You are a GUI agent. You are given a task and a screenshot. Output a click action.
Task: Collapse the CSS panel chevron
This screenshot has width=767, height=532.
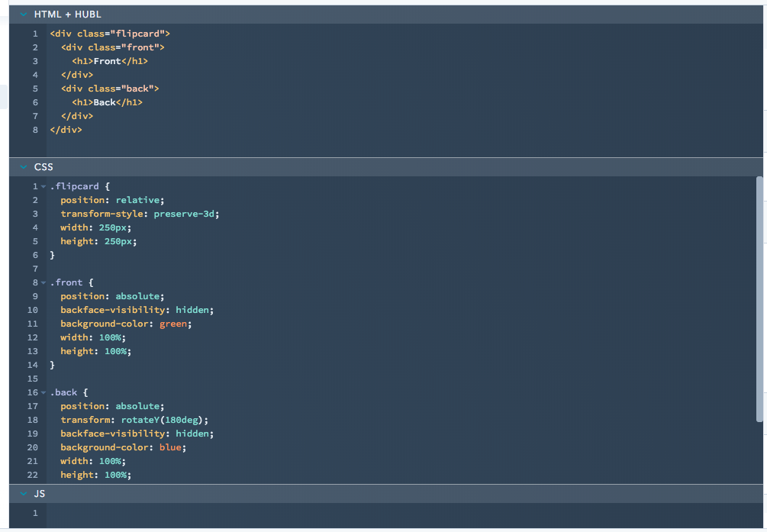point(24,167)
